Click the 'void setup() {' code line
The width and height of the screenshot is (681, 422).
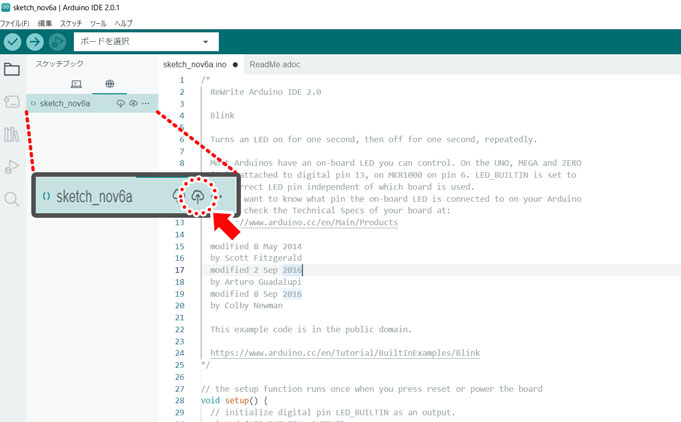(235, 401)
